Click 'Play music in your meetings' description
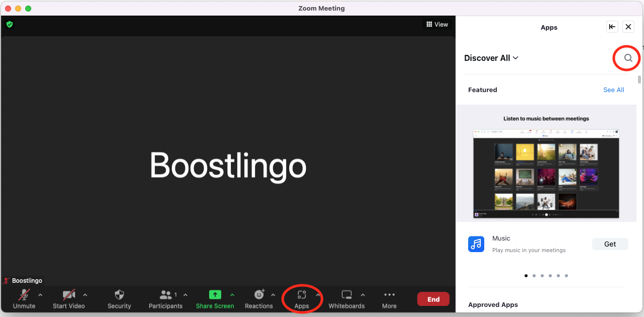The image size is (644, 317). (x=529, y=250)
